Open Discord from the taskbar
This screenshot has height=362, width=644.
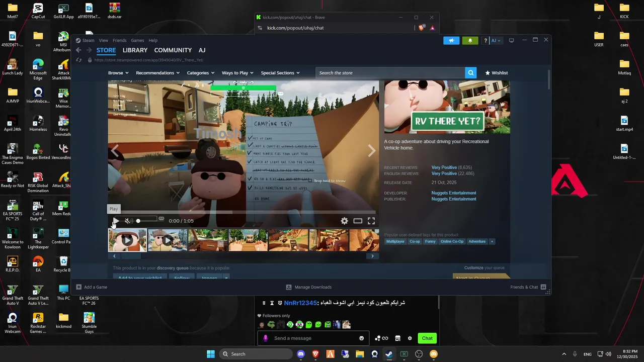click(301, 354)
